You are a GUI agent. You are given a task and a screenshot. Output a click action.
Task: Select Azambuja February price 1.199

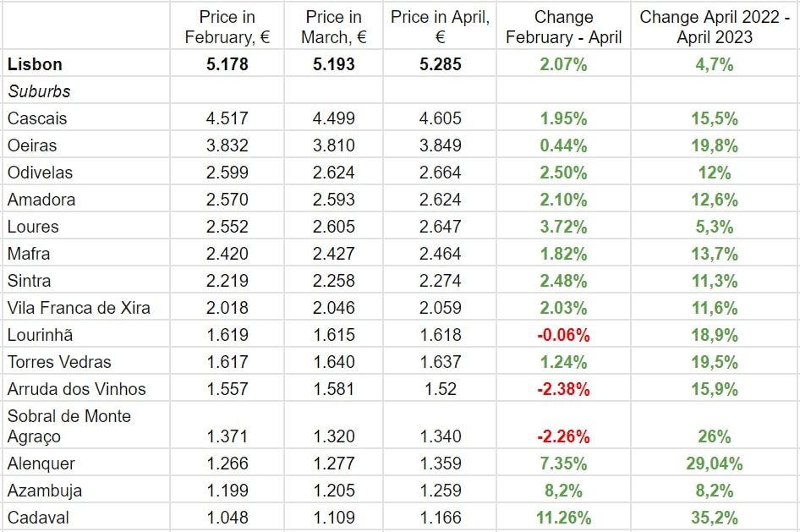pos(227,491)
